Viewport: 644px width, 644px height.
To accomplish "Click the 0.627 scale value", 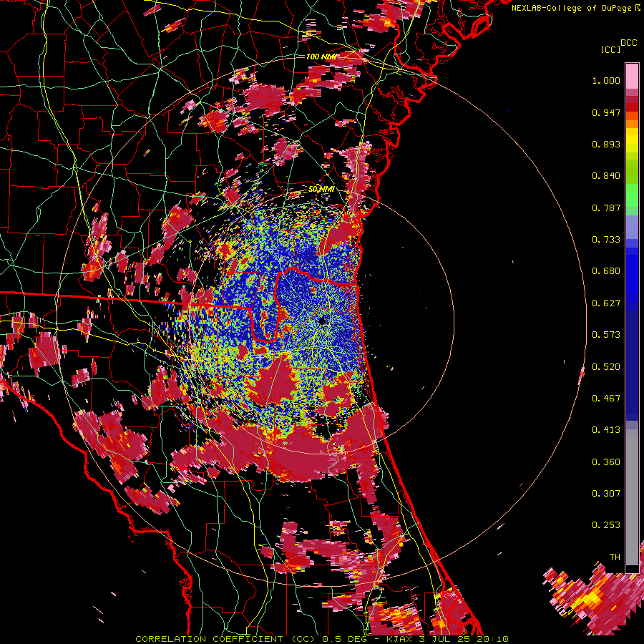I will [606, 303].
